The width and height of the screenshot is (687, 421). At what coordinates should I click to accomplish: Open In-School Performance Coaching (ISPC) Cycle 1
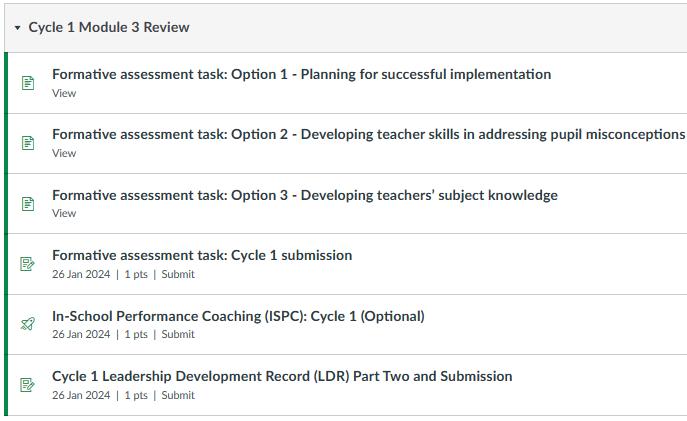238,316
